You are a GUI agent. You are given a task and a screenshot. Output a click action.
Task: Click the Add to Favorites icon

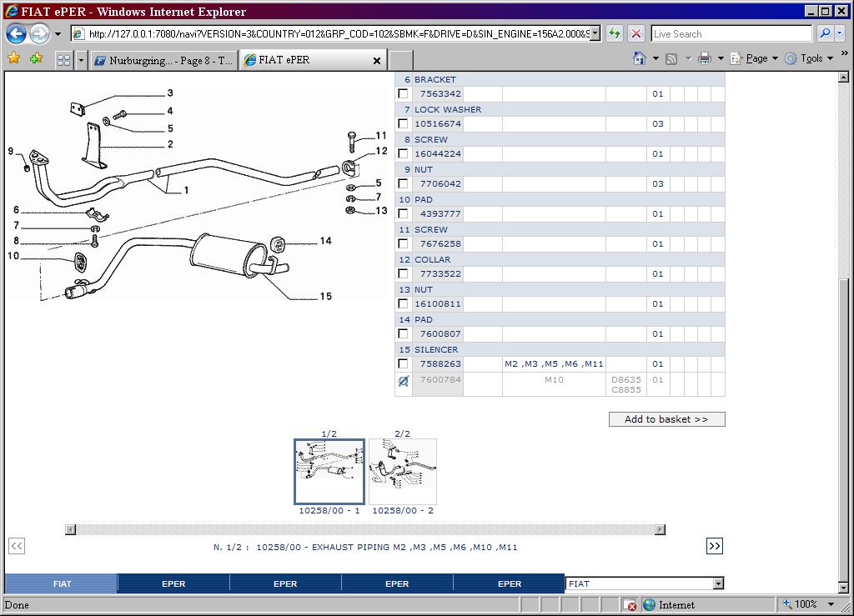pos(36,58)
